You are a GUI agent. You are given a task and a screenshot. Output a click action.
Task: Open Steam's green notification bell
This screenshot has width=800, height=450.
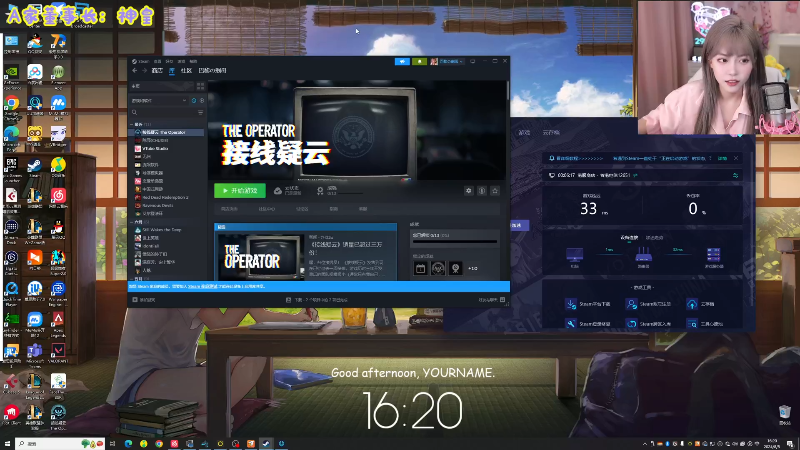(419, 61)
